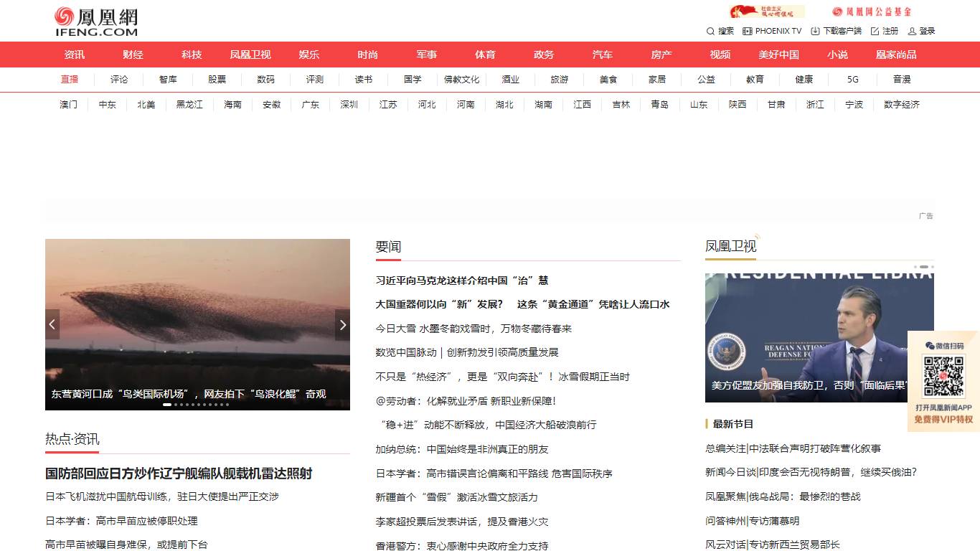The width and height of the screenshot is (980, 551).
Task: Open PHOENIX TV via its TV icon
Action: coord(748,31)
